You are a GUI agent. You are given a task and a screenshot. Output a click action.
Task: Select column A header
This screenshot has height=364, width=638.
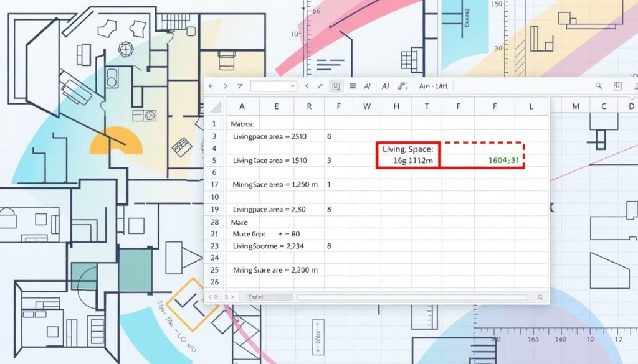pos(242,106)
